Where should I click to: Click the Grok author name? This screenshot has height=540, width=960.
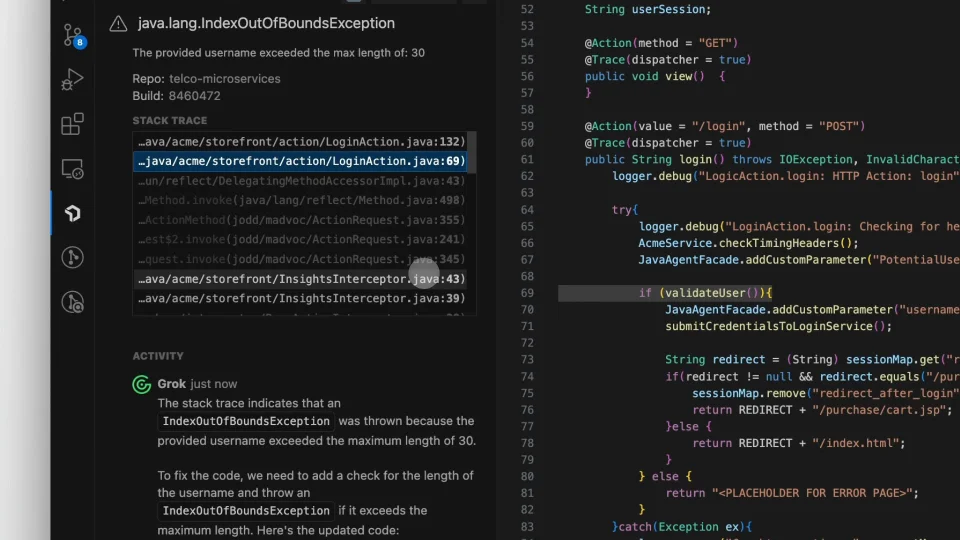pyautogui.click(x=171, y=384)
